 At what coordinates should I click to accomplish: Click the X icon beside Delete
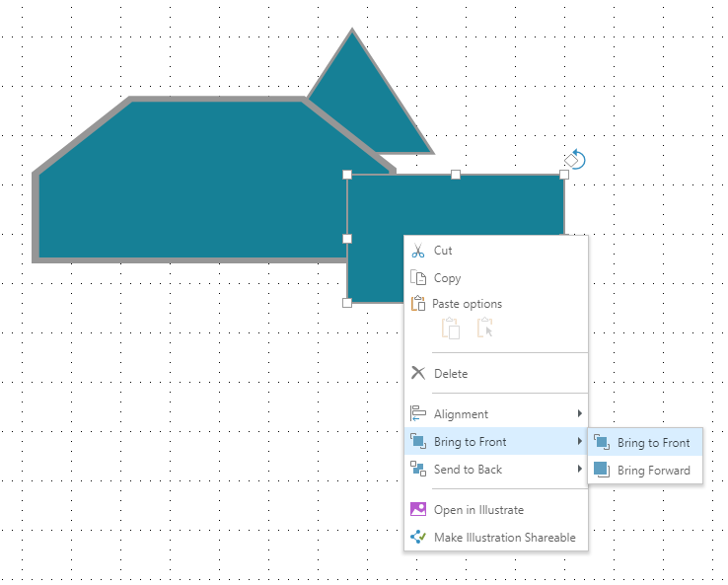(418, 374)
